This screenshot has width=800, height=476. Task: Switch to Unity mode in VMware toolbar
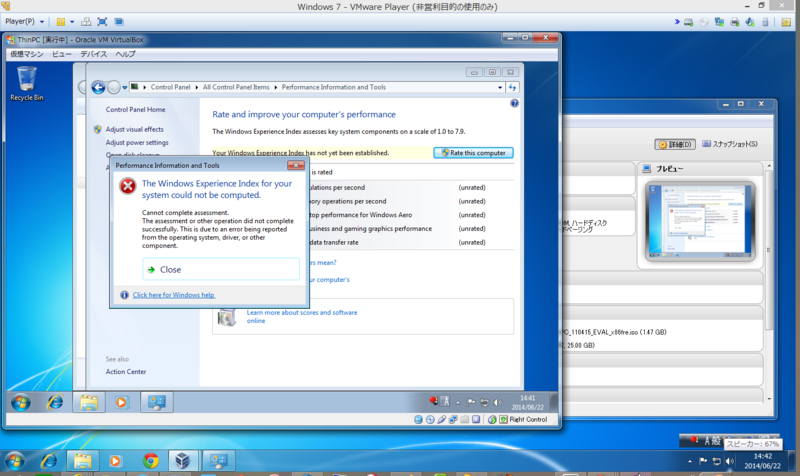(119, 22)
